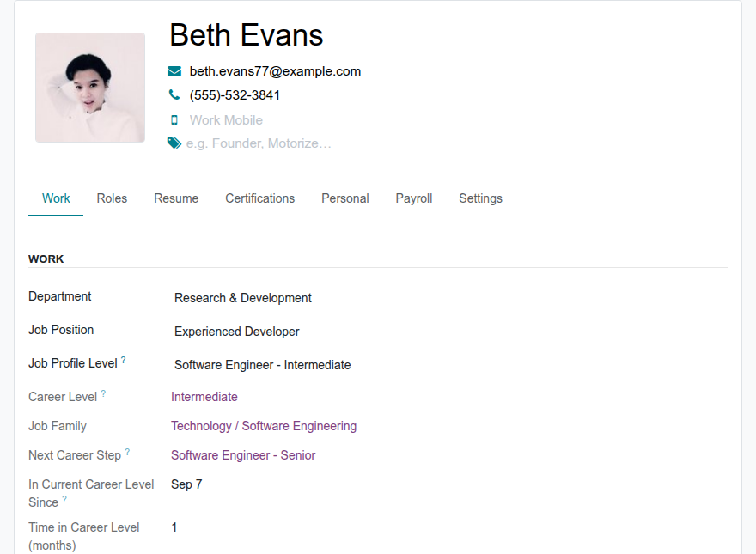The image size is (756, 554).
Task: Open the Intermediate career level link
Action: [x=204, y=397]
